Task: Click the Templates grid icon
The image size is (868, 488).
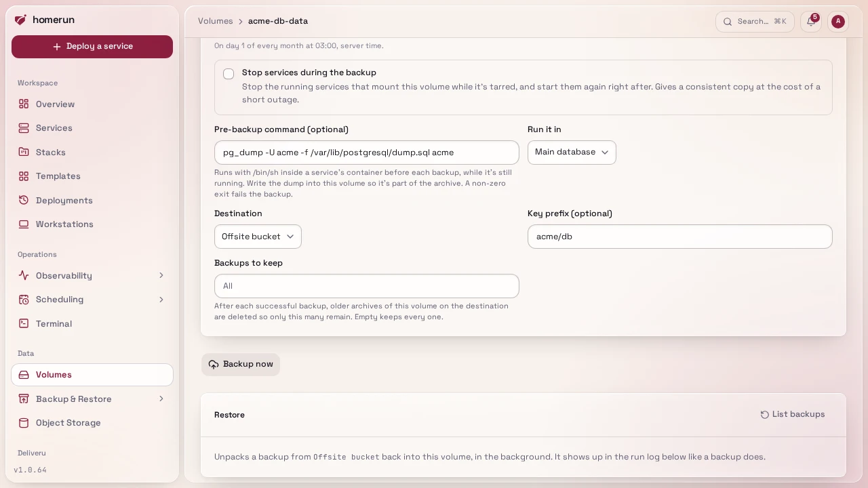Action: click(24, 176)
